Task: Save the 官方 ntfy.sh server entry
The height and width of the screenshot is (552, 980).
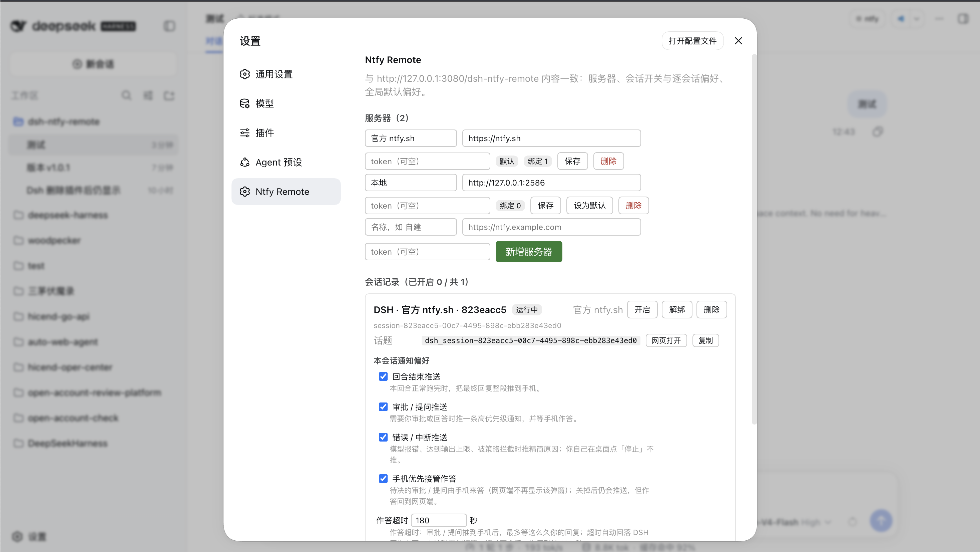Action: pyautogui.click(x=572, y=161)
